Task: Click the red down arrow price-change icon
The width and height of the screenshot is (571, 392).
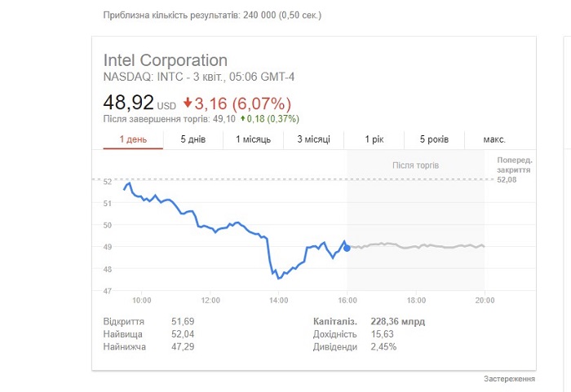Action: click(x=188, y=103)
